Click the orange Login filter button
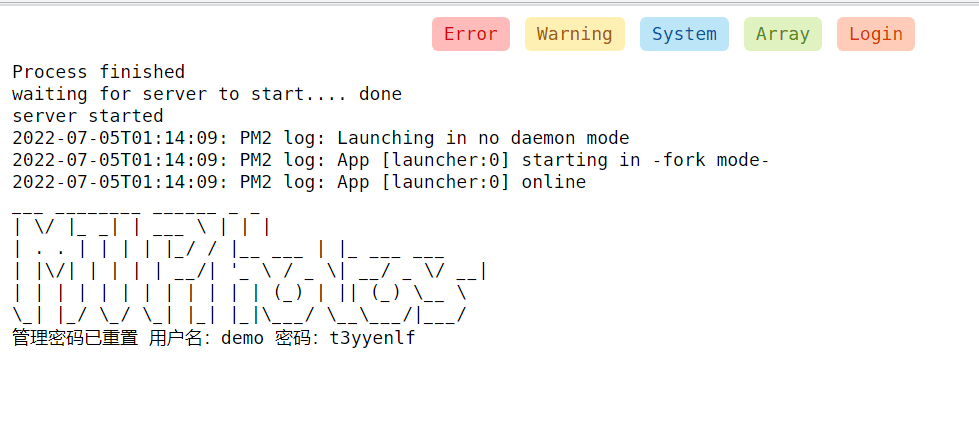 click(x=876, y=34)
